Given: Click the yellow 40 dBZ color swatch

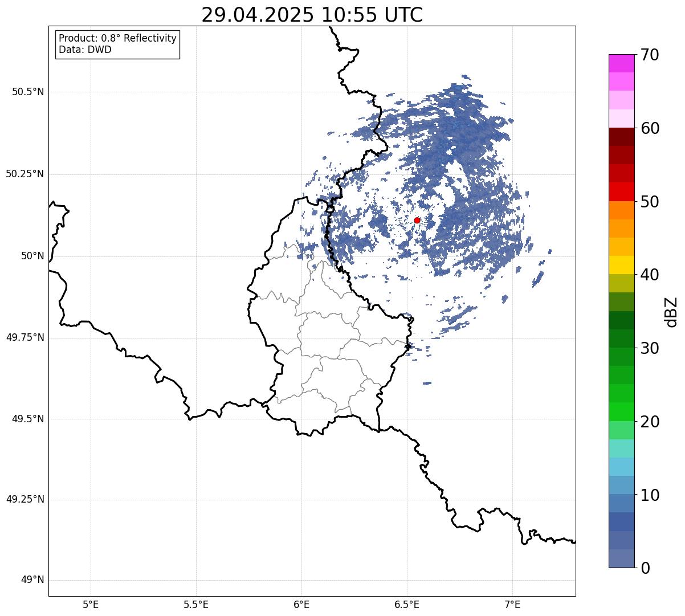Looking at the screenshot, I should click(x=621, y=265).
